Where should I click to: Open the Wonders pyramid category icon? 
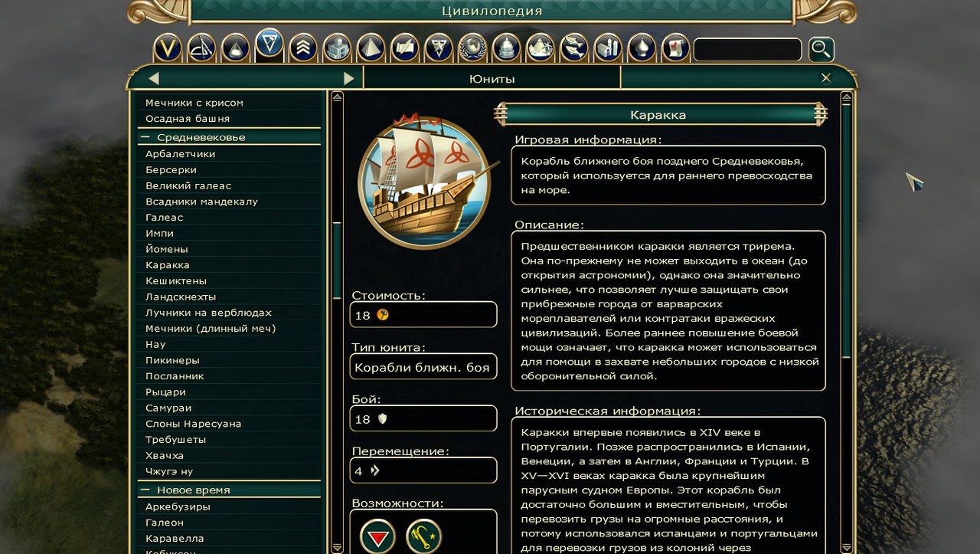pyautogui.click(x=371, y=48)
